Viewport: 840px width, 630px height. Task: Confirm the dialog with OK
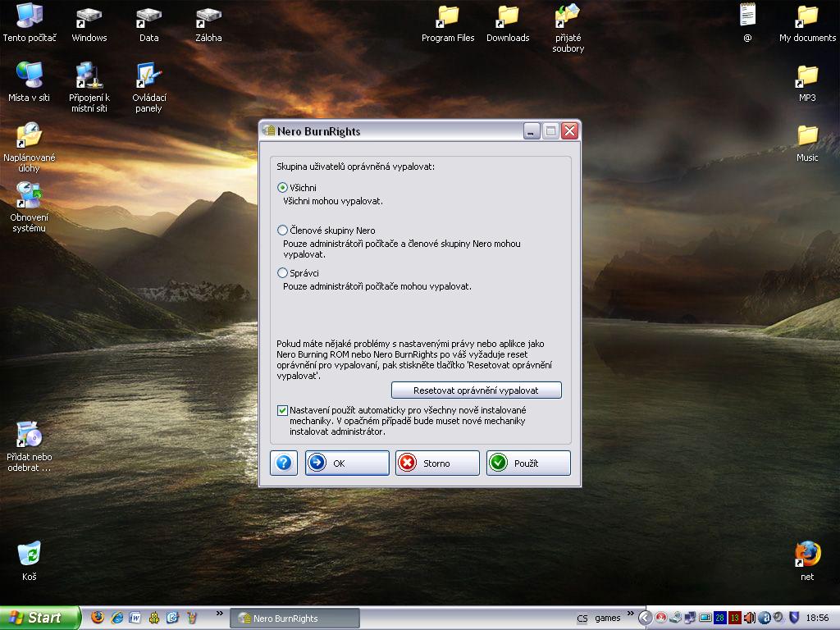tap(347, 463)
